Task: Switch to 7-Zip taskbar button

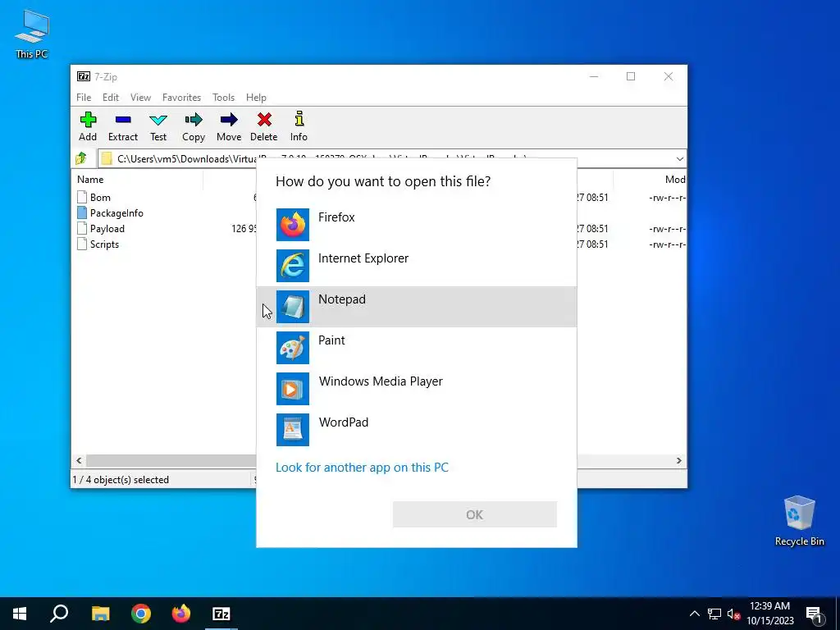Action: tap(221, 614)
